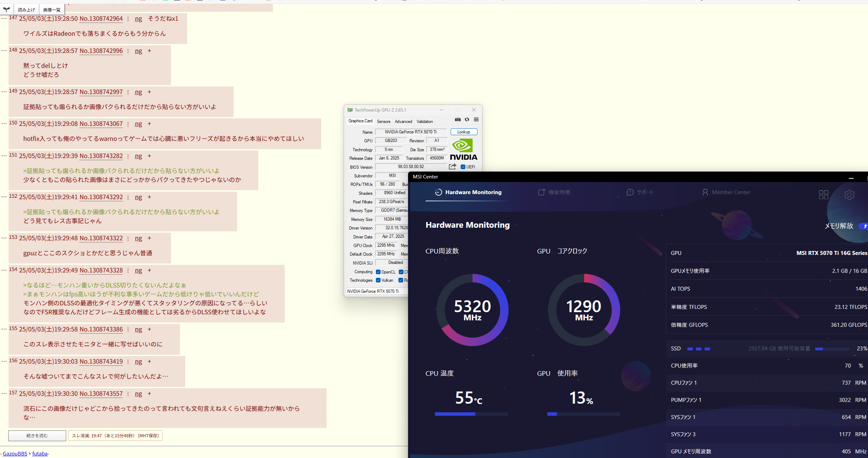Click the vertical dots menu on post 154
The width and height of the screenshot is (868, 458).
tap(128, 271)
